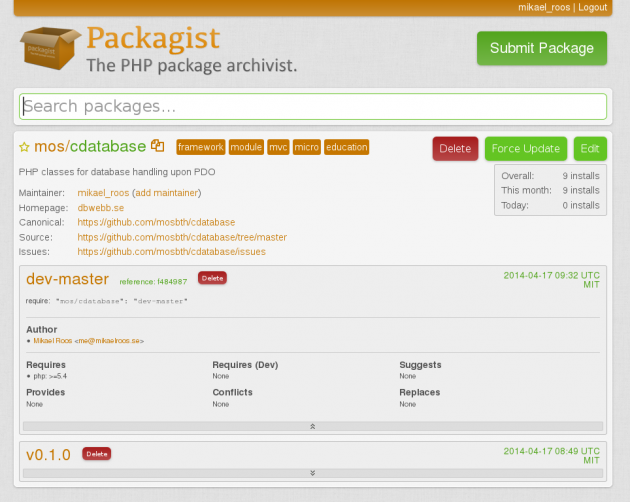Collapse the dev-master version details
630x502 pixels.
(313, 426)
